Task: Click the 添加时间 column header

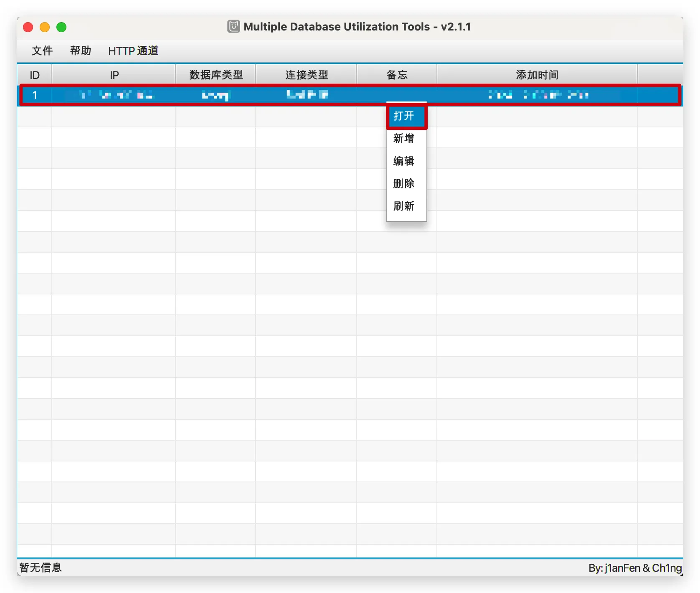Action: click(x=537, y=75)
